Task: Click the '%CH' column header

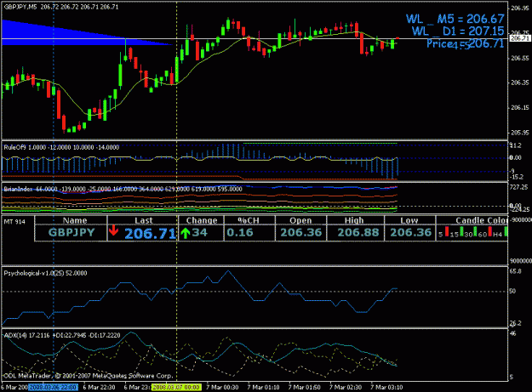Action: tap(248, 220)
